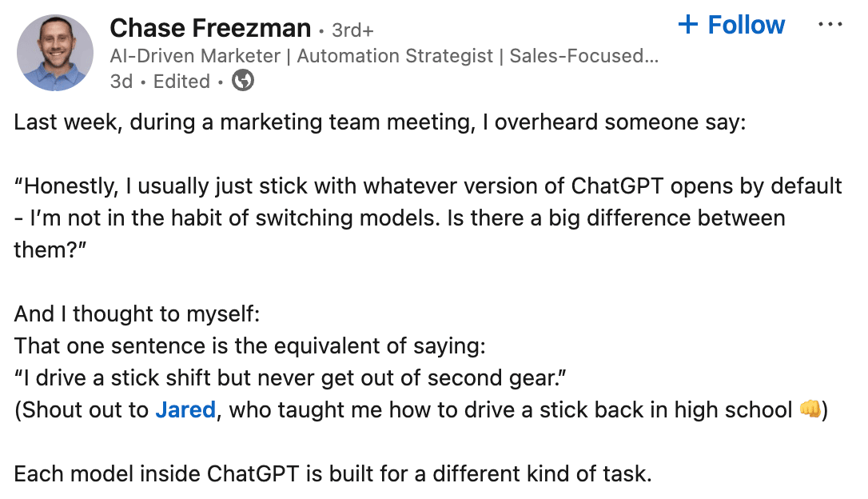Image resolution: width=868 pixels, height=499 pixels.
Task: Click the AI-Driven Marketer headline text
Action: click(x=384, y=56)
